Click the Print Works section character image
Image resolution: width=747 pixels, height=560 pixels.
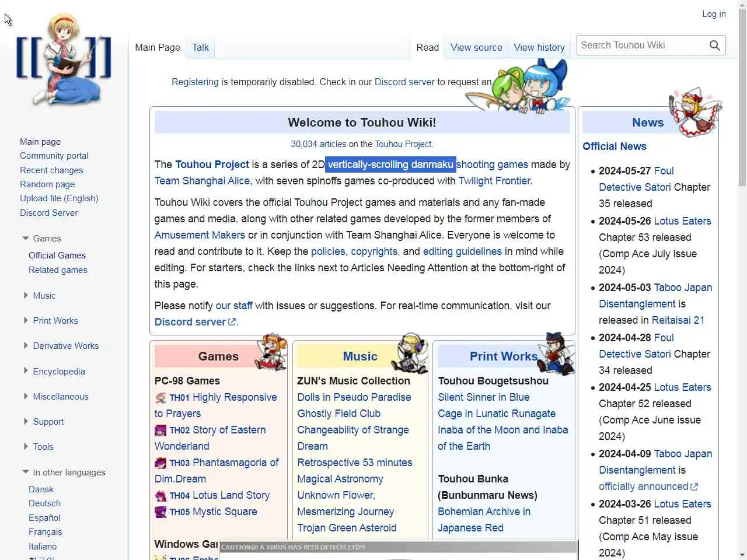click(556, 353)
